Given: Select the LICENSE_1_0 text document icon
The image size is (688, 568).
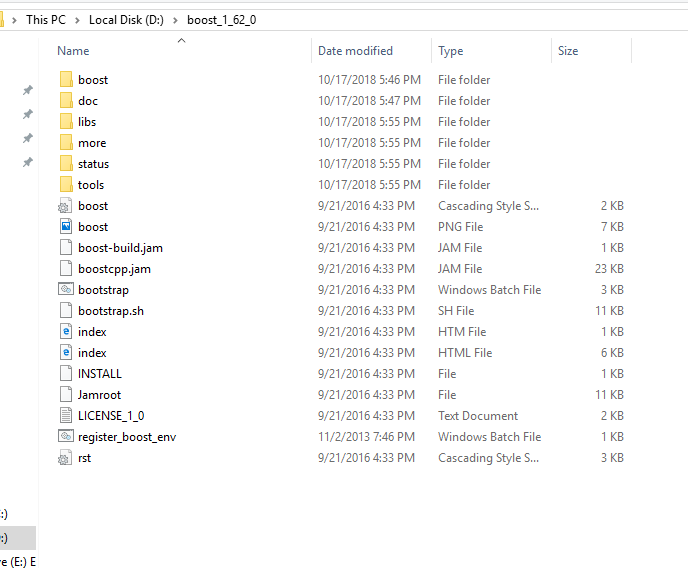Looking at the screenshot, I should (65, 416).
